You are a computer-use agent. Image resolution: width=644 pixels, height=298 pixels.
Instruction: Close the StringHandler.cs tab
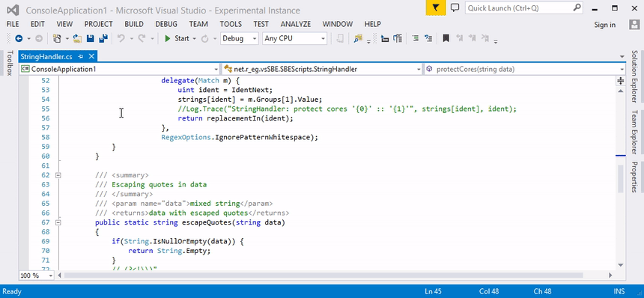click(91, 56)
